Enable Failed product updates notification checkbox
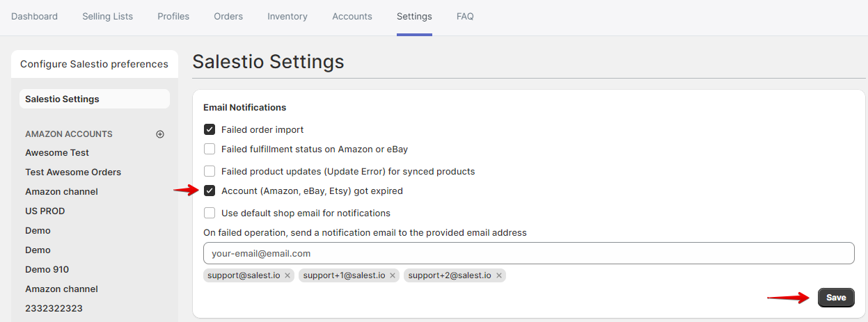Screen dimensions: 868x322 click(x=210, y=171)
